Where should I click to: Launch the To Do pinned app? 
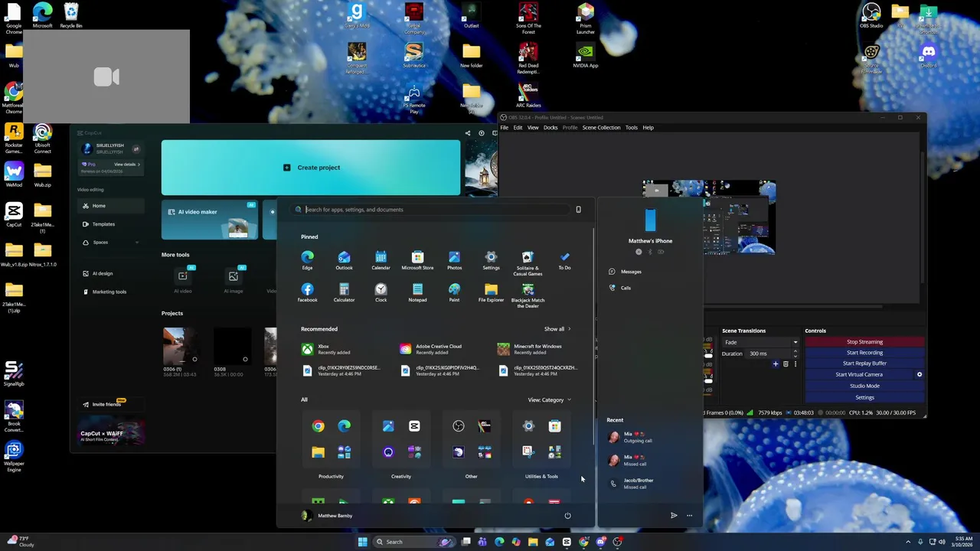click(x=564, y=260)
